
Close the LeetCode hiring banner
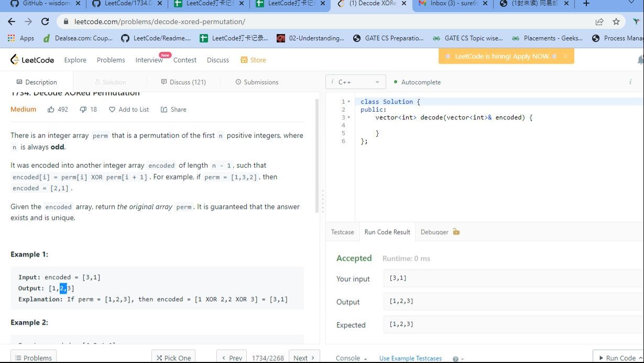tap(565, 56)
